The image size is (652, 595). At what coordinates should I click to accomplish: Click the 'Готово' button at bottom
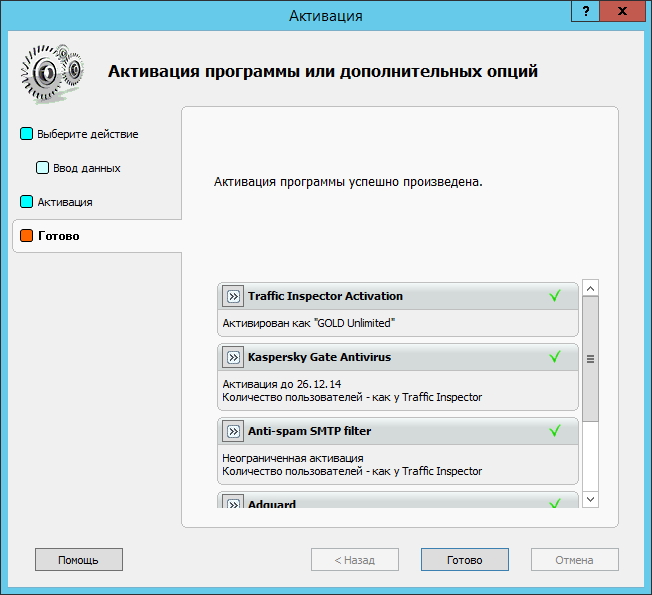click(464, 560)
